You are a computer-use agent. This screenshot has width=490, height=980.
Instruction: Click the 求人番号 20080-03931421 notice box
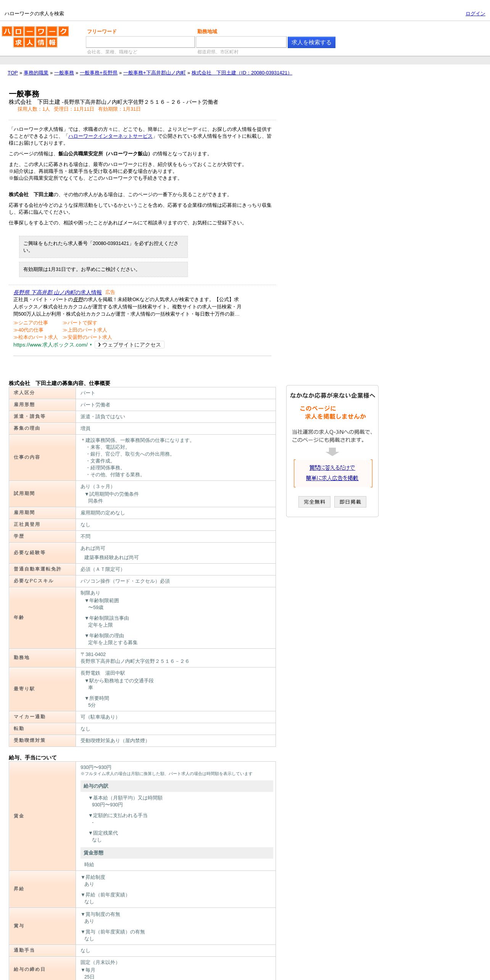(103, 247)
